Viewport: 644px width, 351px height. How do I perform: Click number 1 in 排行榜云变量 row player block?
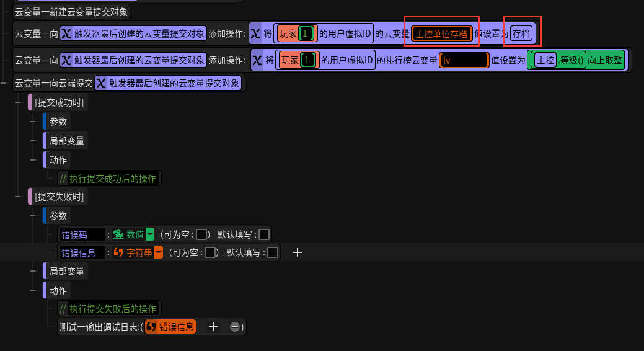click(x=307, y=60)
